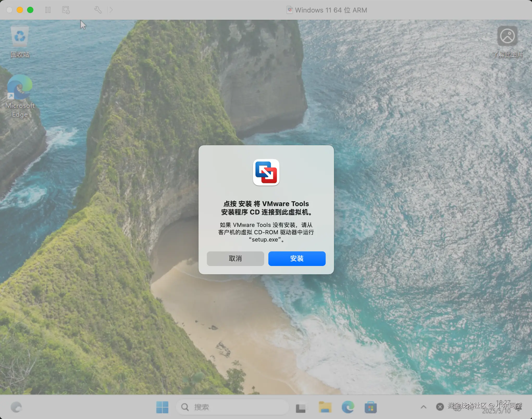This screenshot has height=419, width=532.
Task: Click the taskbar search box
Action: (232, 407)
